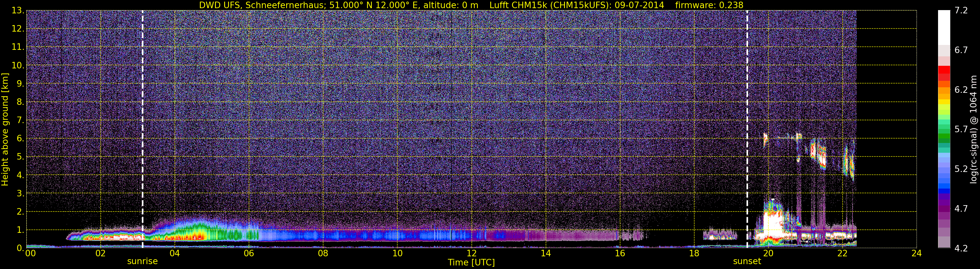This screenshot has width=980, height=269.
Task: Click the colorbar tick value 7.2
Action: click(x=961, y=10)
